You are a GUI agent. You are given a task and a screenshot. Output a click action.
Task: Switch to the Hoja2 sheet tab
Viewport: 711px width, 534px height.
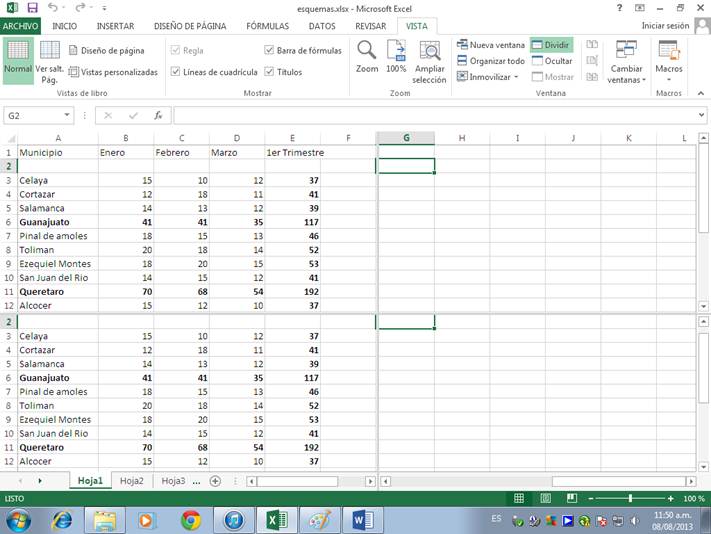point(131,481)
